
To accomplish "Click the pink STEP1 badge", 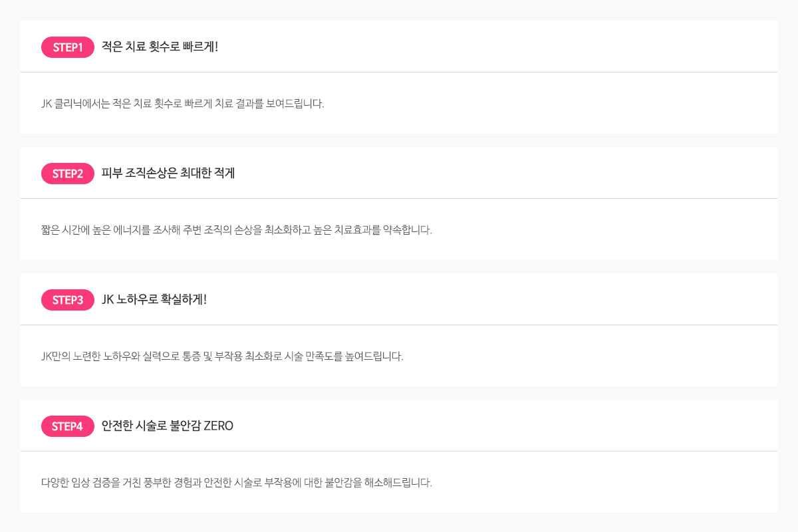I will [x=68, y=47].
